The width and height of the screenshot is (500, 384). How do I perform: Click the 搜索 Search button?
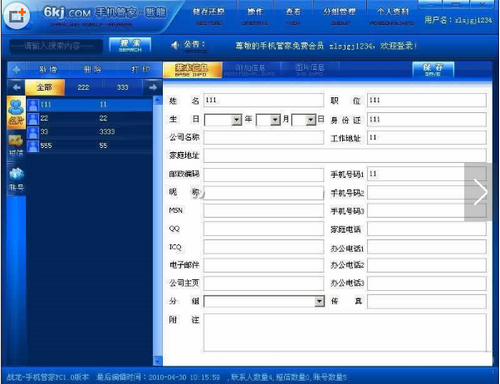130,45
